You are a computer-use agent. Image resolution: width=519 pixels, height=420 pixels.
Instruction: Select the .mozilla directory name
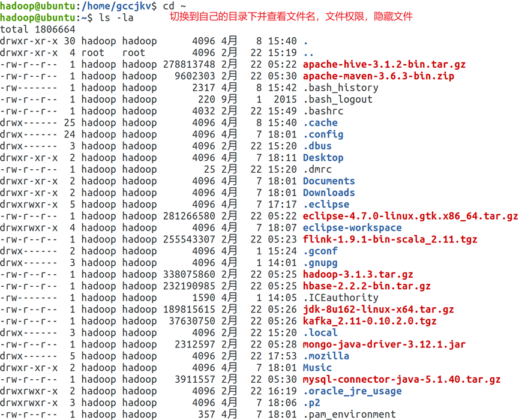point(326,356)
